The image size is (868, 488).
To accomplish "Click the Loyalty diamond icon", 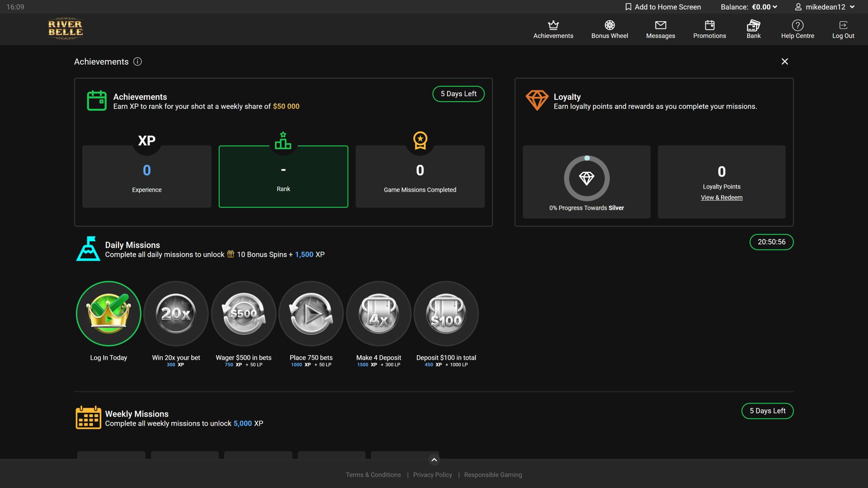I will (537, 100).
